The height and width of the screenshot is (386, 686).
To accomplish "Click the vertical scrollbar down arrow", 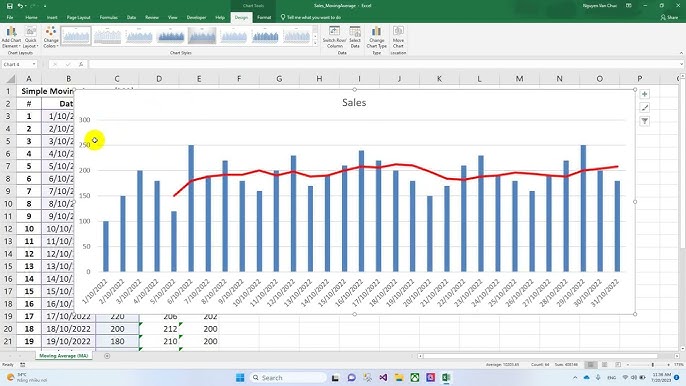I will click(x=683, y=349).
